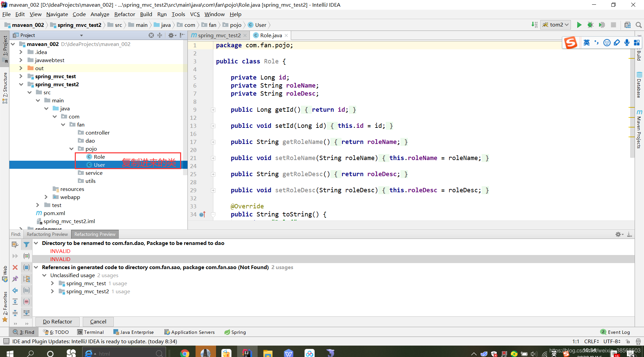Open the Maven Projects side panel
Screen dimensions: 644x357
(x=639, y=129)
